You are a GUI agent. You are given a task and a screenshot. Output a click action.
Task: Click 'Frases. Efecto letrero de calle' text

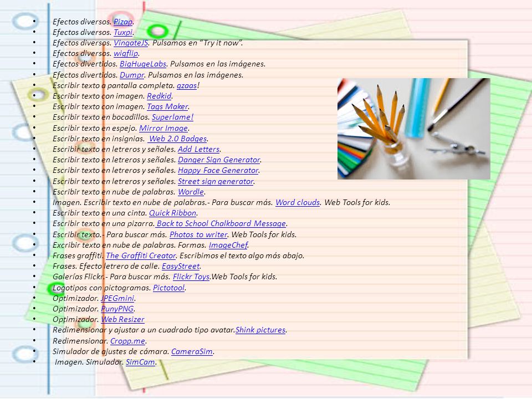(106, 266)
